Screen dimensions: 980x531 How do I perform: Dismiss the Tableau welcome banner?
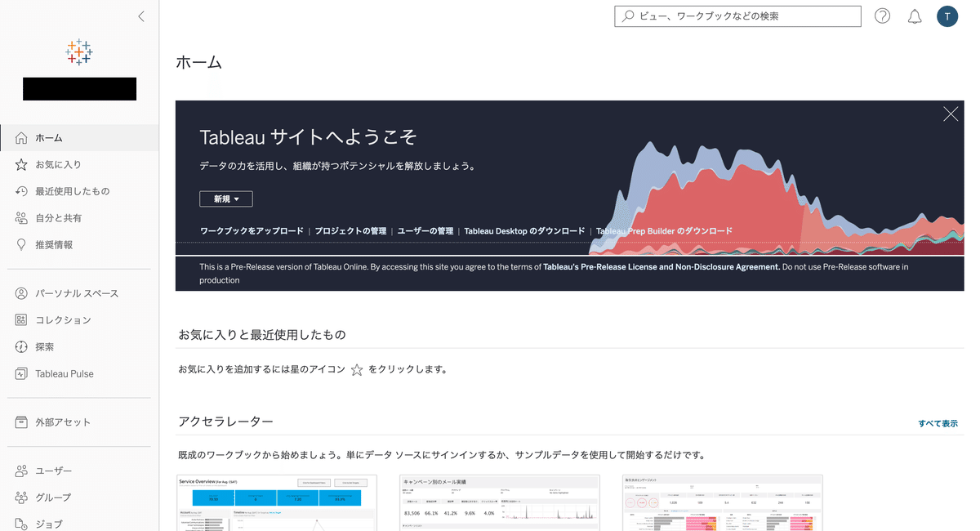[x=950, y=114]
